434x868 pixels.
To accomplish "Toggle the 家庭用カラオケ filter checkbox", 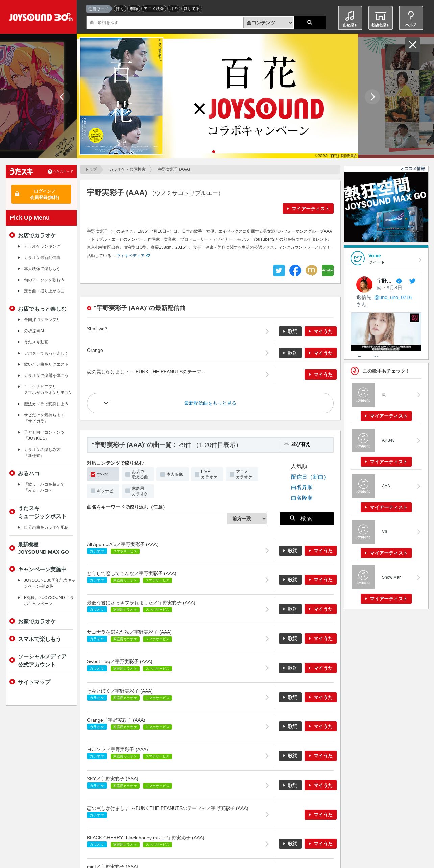I will coord(128,491).
